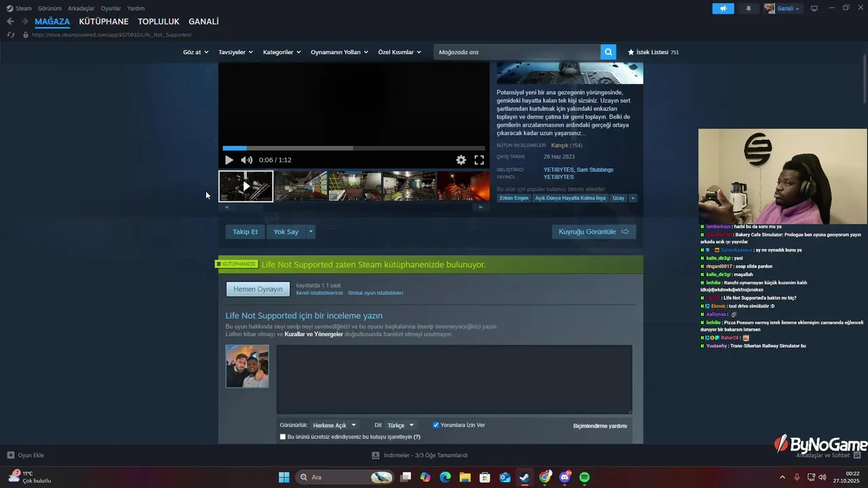Open Copilot from the taskbar
The width and height of the screenshot is (868, 488).
click(425, 477)
